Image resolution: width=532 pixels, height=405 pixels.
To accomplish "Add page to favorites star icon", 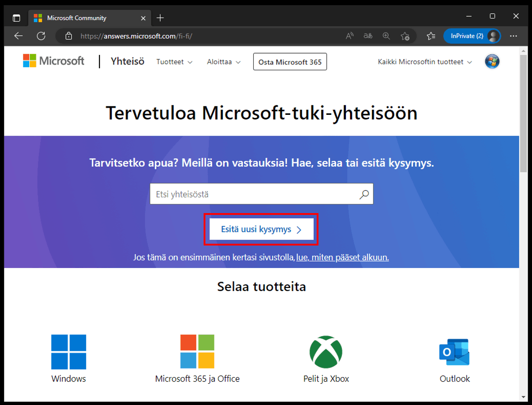I will (405, 36).
